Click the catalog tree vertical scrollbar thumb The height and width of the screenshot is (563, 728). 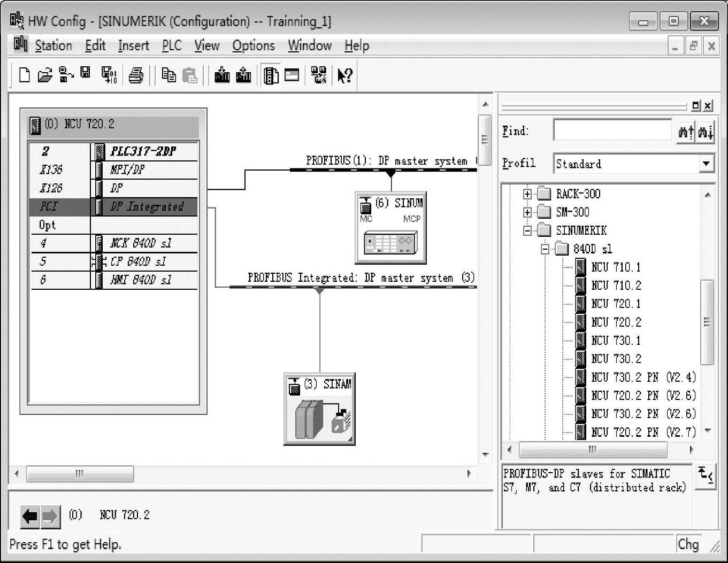[x=707, y=322]
